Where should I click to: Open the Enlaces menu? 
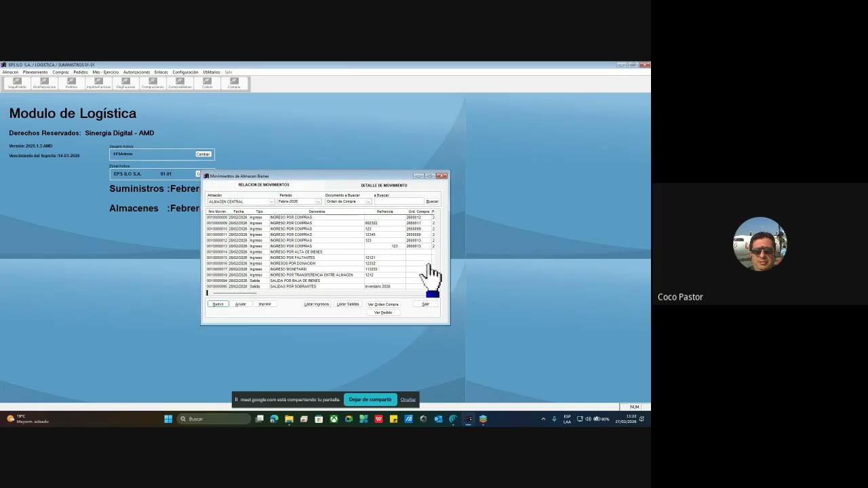161,72
